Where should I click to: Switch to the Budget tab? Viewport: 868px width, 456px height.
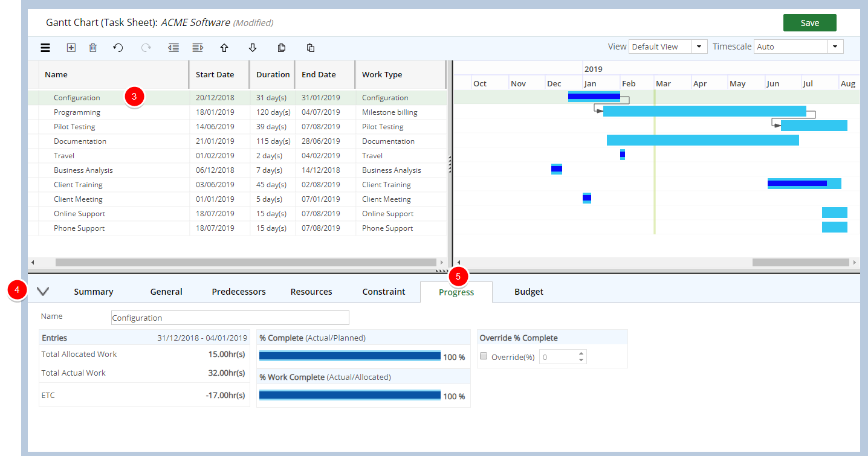528,292
